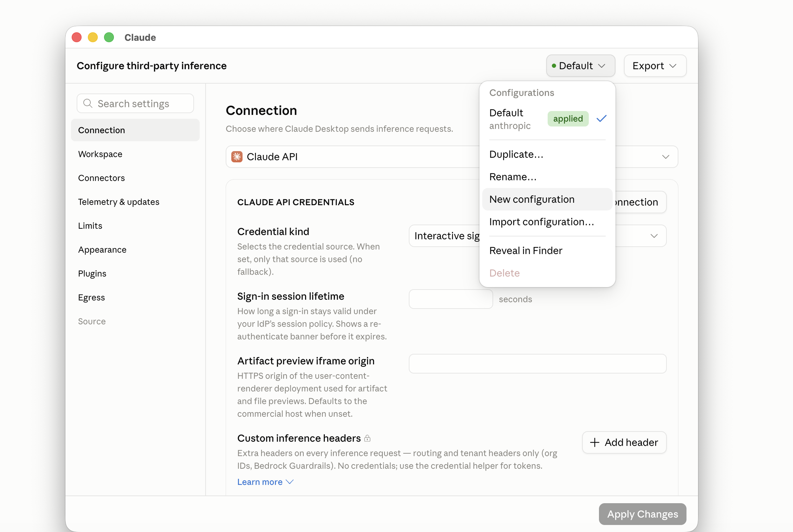Choose Reveal in Finder

[x=547, y=251]
